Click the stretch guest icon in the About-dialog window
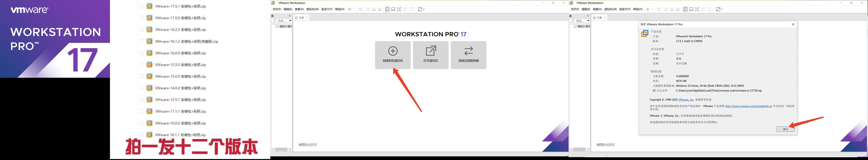Viewport: 868px width, 160px height. 718,9
